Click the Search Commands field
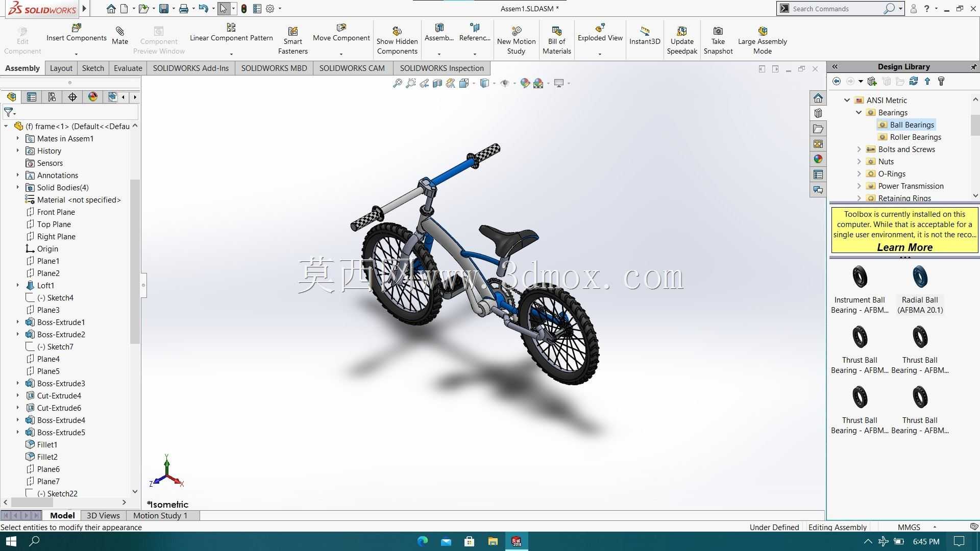 pos(837,9)
